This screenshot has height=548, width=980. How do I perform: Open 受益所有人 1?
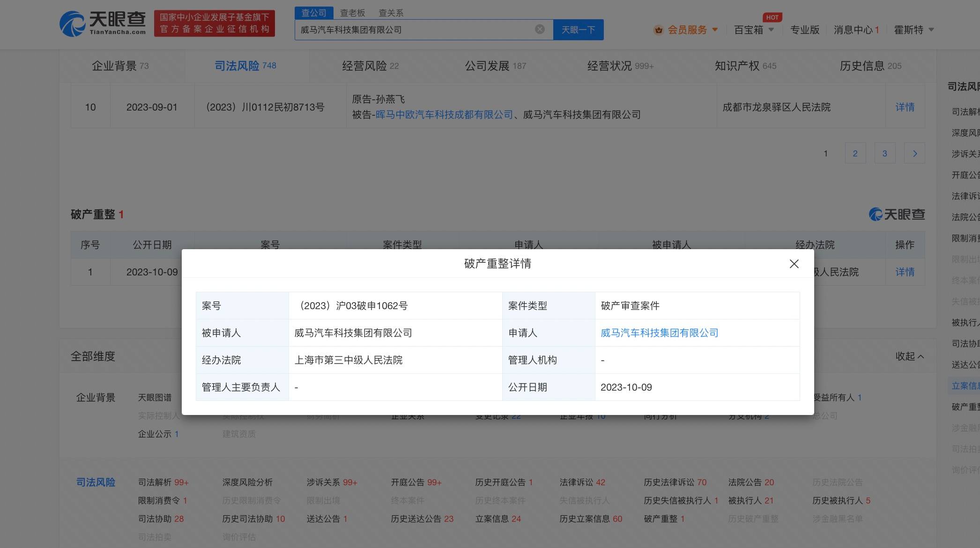[837, 398]
